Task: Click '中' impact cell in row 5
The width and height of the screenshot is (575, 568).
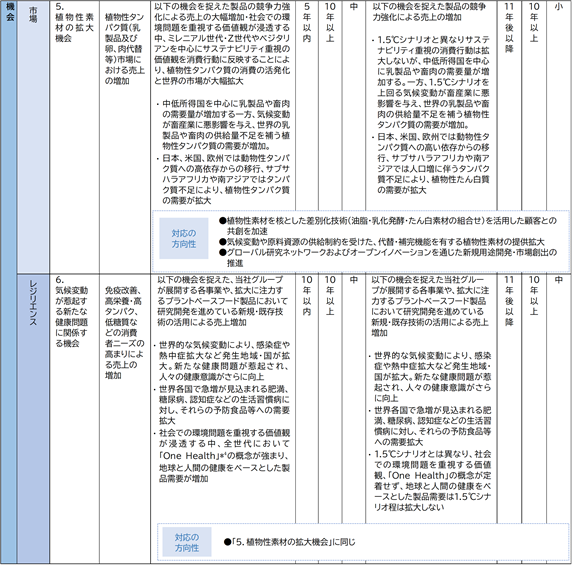Action: (354, 7)
